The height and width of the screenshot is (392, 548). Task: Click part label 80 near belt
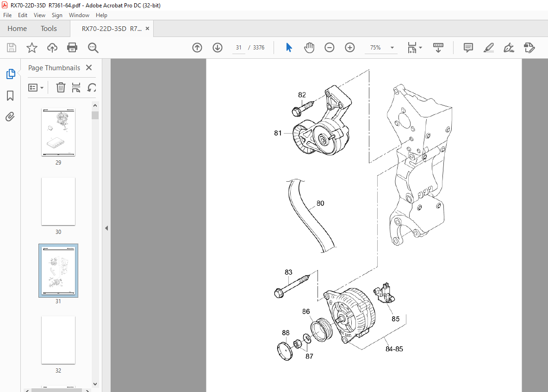click(320, 203)
